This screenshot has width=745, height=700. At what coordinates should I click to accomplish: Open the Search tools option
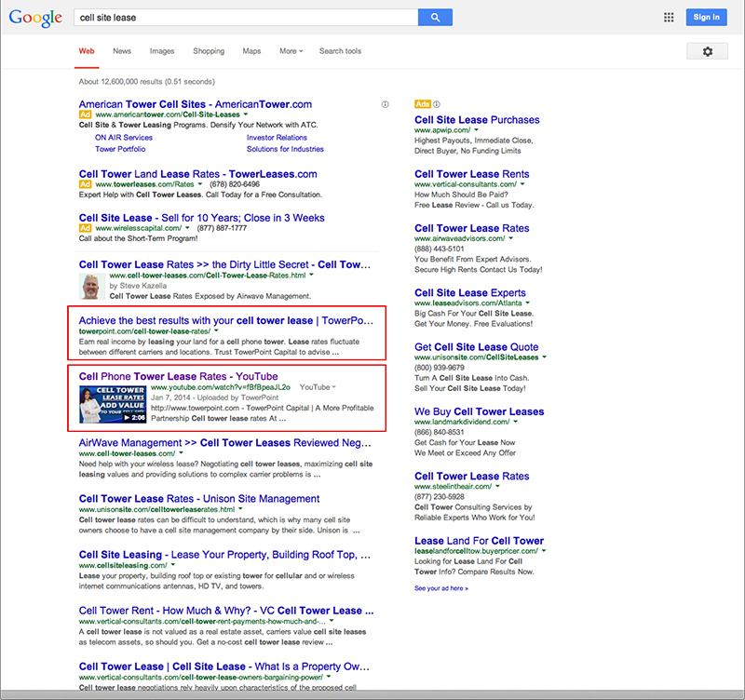[x=340, y=51]
